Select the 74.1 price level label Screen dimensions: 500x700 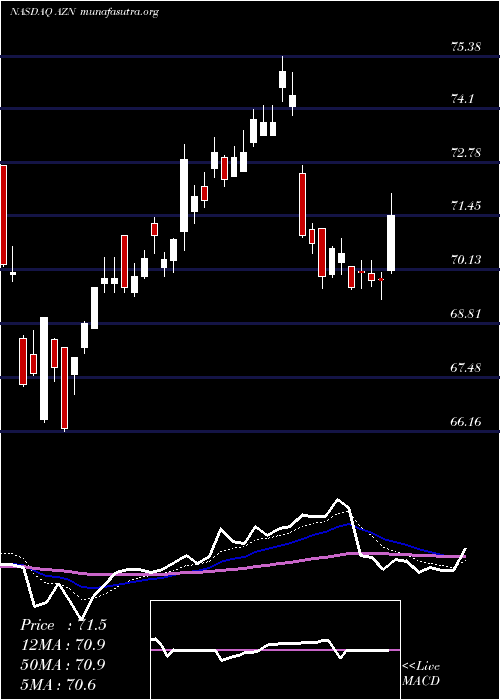[462, 99]
